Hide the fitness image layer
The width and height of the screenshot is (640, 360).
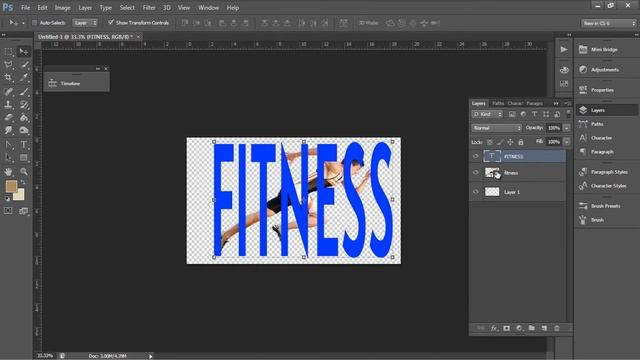[x=476, y=173]
